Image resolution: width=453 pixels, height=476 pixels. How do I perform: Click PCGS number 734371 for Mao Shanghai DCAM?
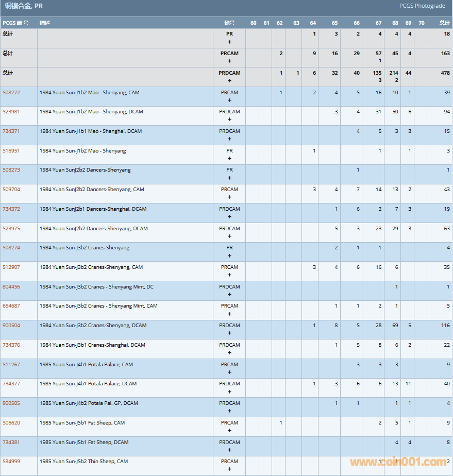pos(11,131)
